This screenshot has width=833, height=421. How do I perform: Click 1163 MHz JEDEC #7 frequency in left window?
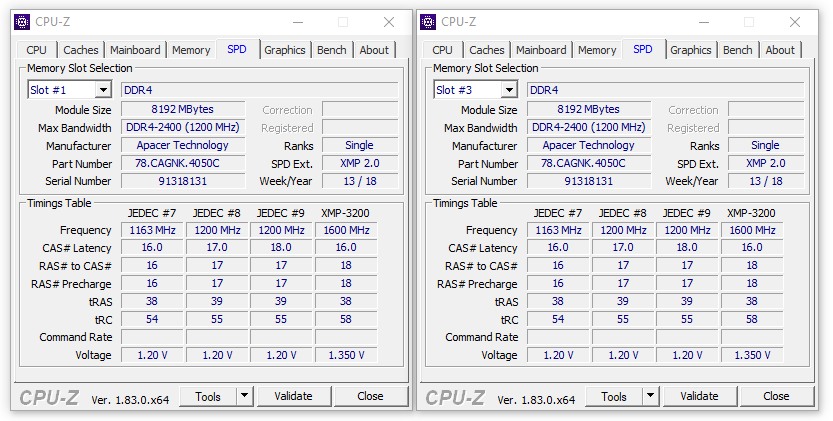(152, 230)
